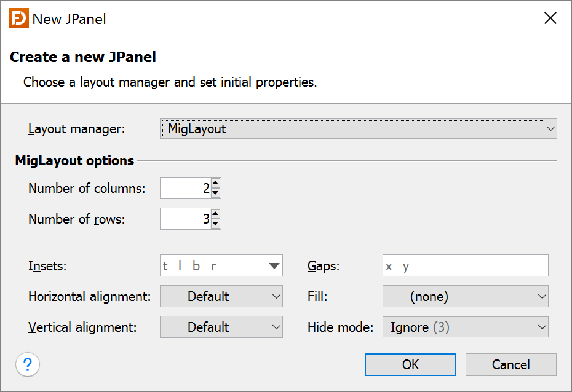This screenshot has width=572, height=392.
Task: Increase the number of columns
Action: (x=216, y=183)
